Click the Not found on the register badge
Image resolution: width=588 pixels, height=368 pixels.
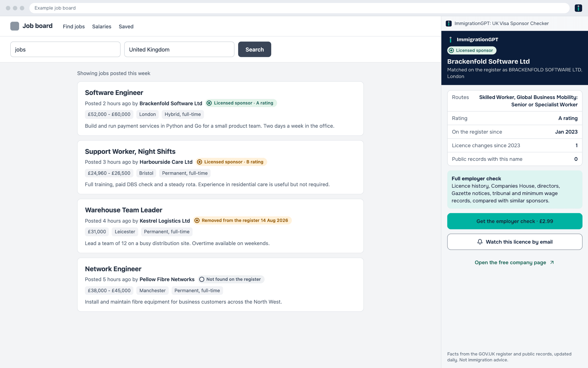[231, 279]
